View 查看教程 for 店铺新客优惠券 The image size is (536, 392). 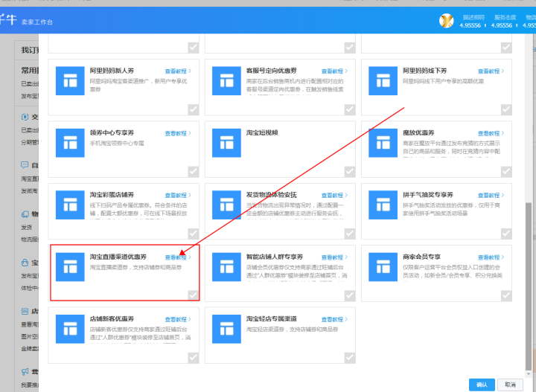pos(178,319)
